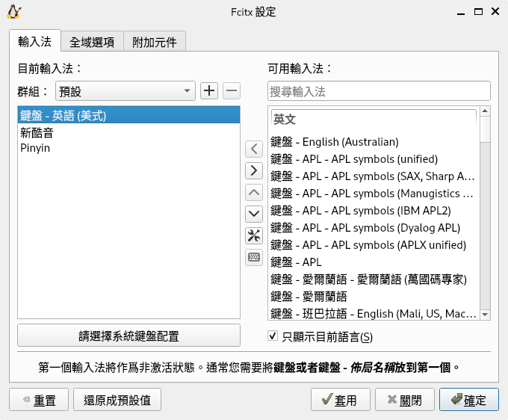Click the available list scroll up arrow
Viewport: 508px width, 420px height.
click(485, 111)
